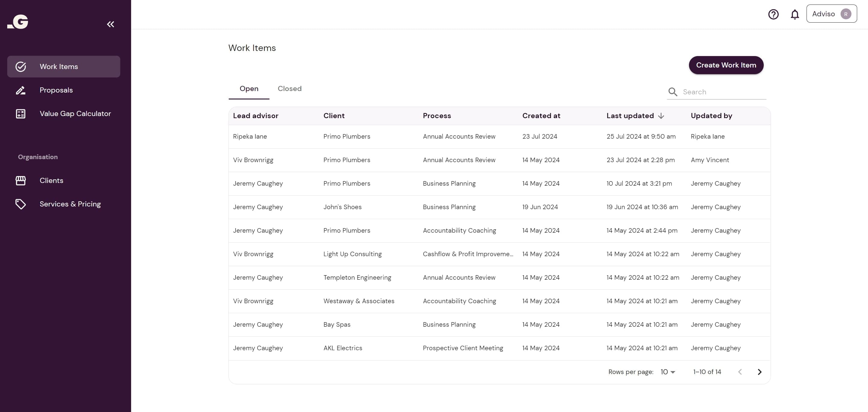
Task: Sort by Lead advisor column
Action: [x=255, y=116]
